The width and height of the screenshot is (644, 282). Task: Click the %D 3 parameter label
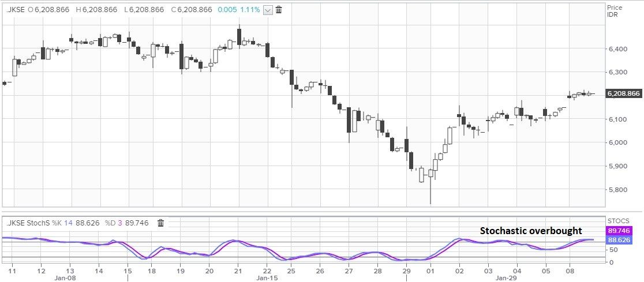coord(114,223)
